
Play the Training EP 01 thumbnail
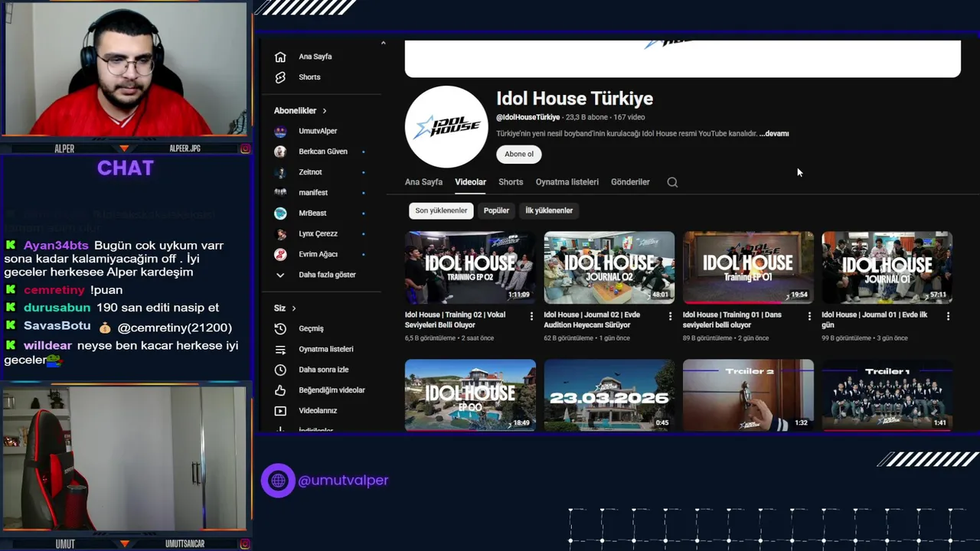(748, 268)
